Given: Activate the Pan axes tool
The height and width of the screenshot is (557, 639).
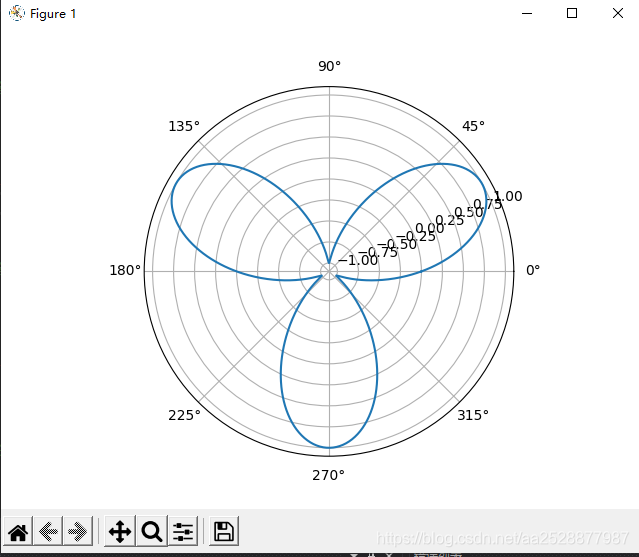Looking at the screenshot, I should pyautogui.click(x=120, y=531).
